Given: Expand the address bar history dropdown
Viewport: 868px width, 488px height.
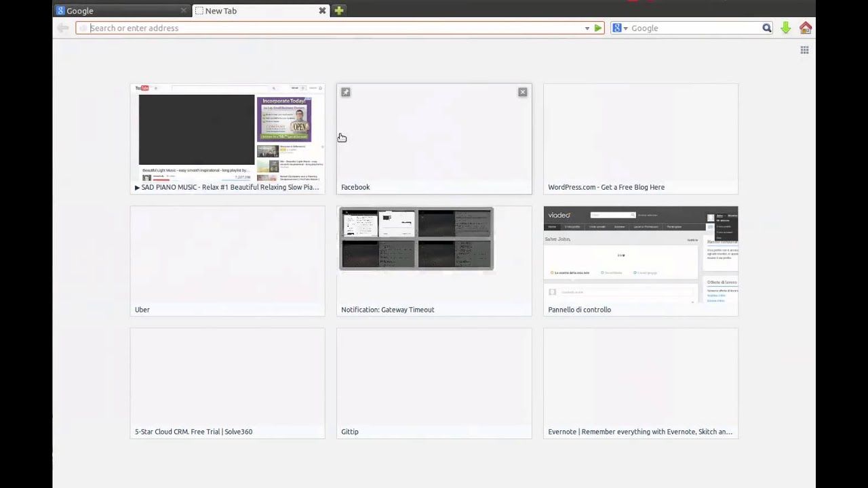Looking at the screenshot, I should pyautogui.click(x=587, y=28).
